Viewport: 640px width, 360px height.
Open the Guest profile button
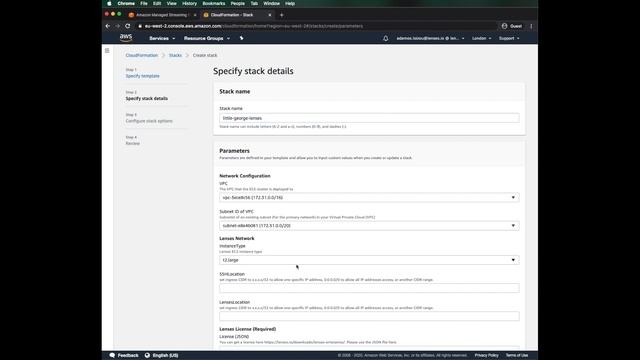click(512, 26)
